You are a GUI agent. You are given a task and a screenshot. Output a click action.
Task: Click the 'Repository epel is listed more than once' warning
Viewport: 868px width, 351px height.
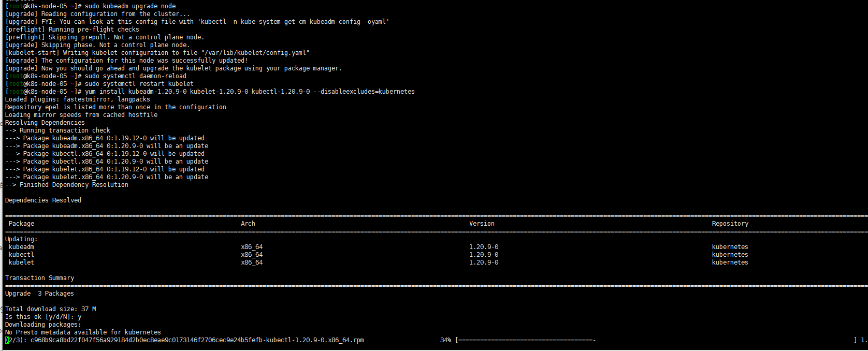pos(115,107)
